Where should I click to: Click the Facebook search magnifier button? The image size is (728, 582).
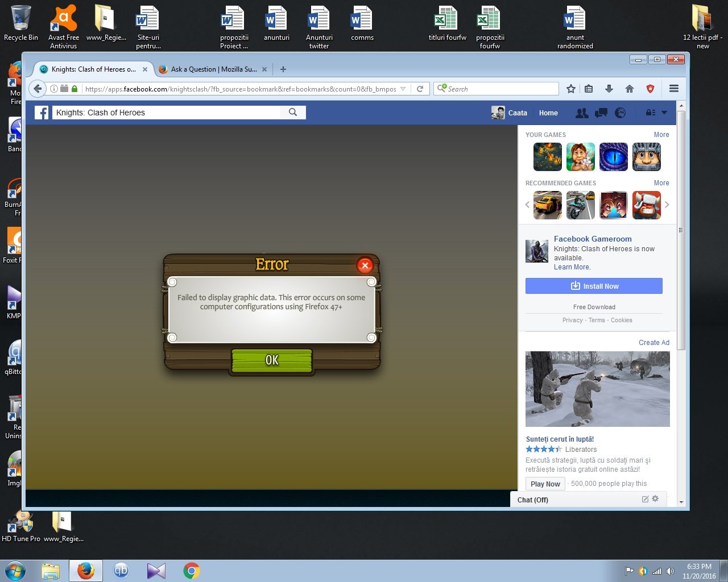pyautogui.click(x=293, y=113)
